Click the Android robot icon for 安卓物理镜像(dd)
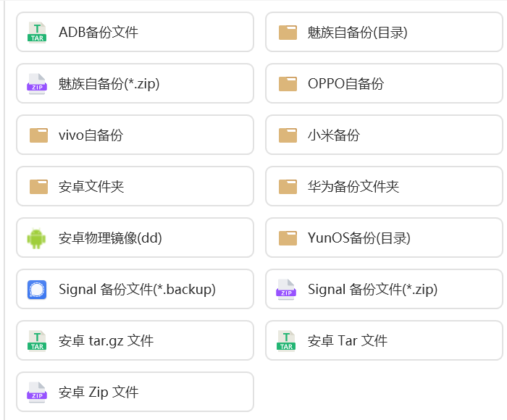Viewport: 507px width, 420px height. pyautogui.click(x=36, y=238)
